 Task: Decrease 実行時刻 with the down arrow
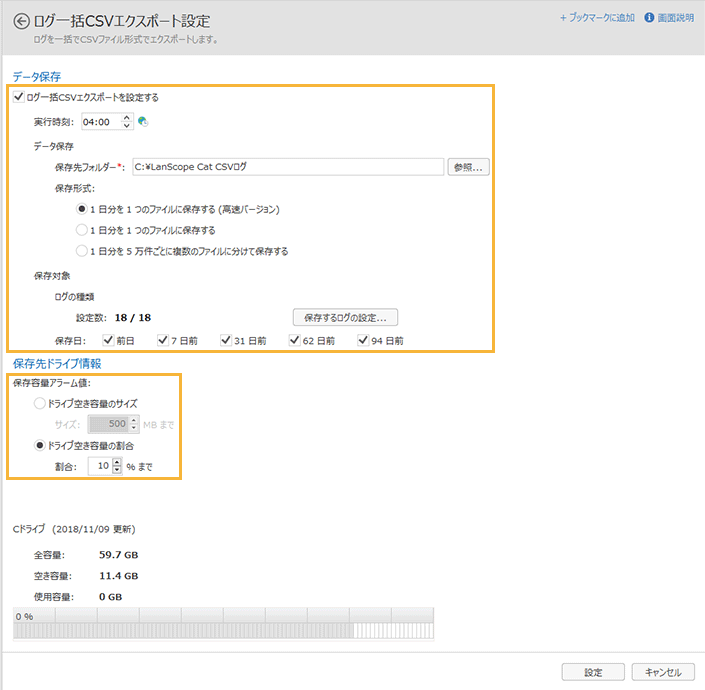(x=127, y=126)
